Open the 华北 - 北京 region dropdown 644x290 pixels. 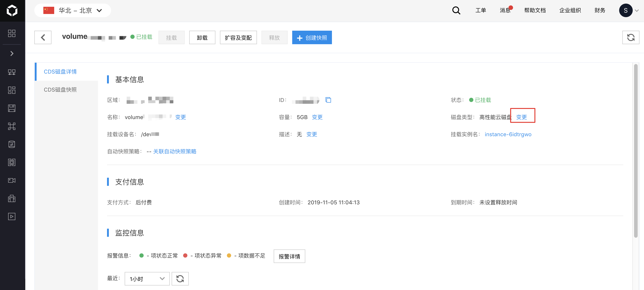pyautogui.click(x=72, y=10)
